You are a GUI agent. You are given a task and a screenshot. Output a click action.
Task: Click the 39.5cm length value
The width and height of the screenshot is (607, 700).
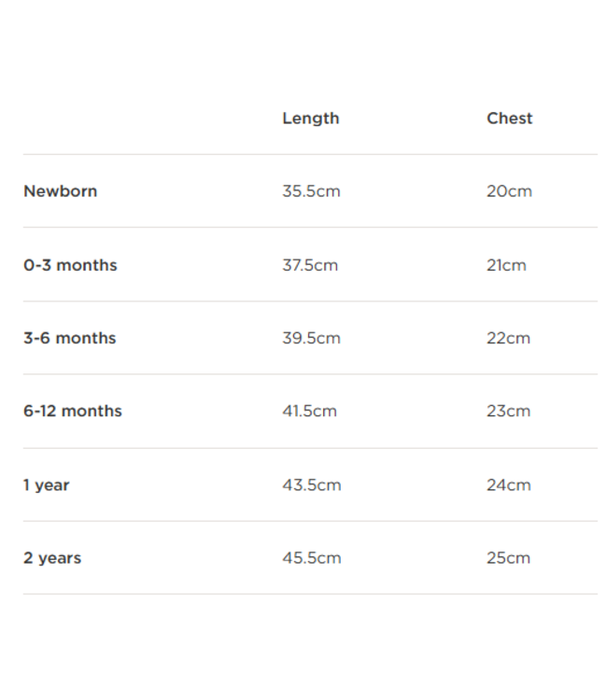tap(311, 338)
